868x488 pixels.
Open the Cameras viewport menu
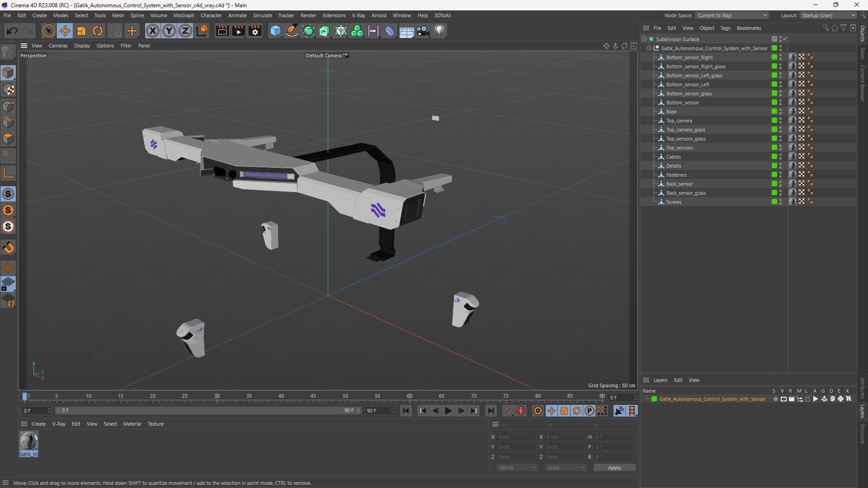58,46
